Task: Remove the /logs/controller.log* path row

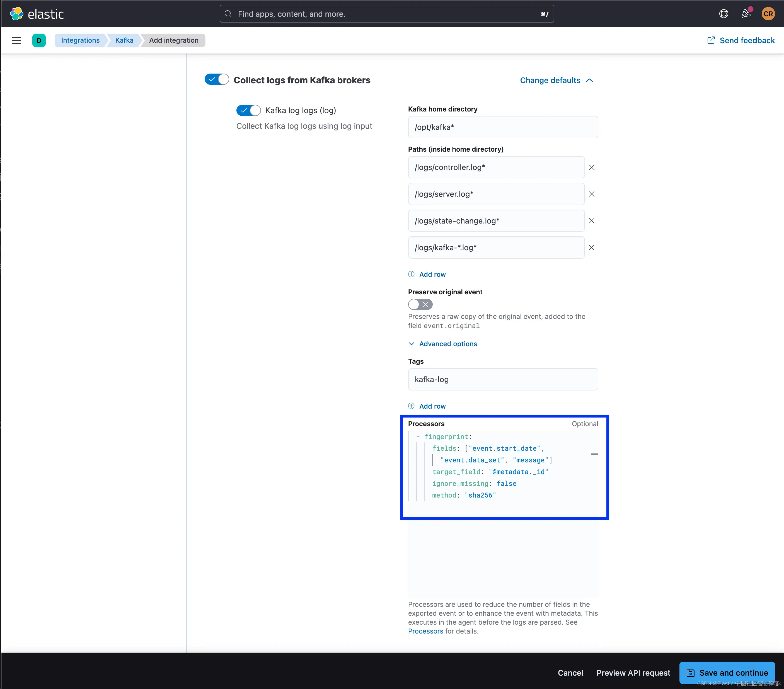Action: point(591,167)
